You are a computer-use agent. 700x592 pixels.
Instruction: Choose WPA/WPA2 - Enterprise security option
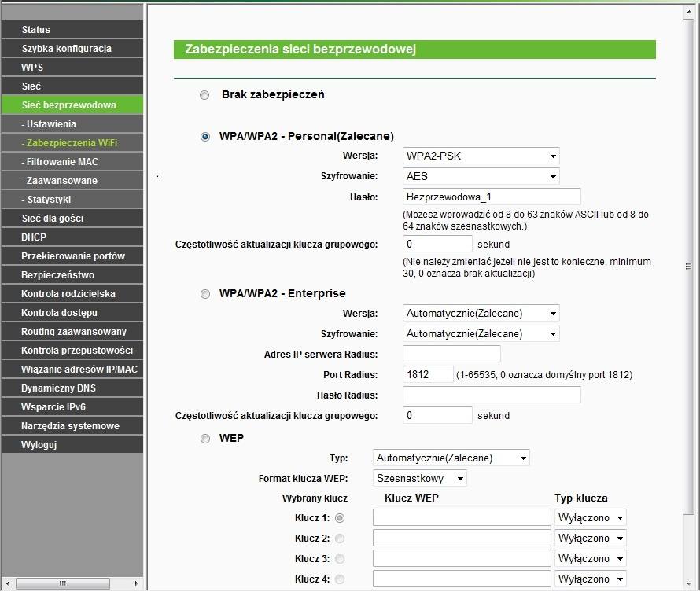click(204, 294)
